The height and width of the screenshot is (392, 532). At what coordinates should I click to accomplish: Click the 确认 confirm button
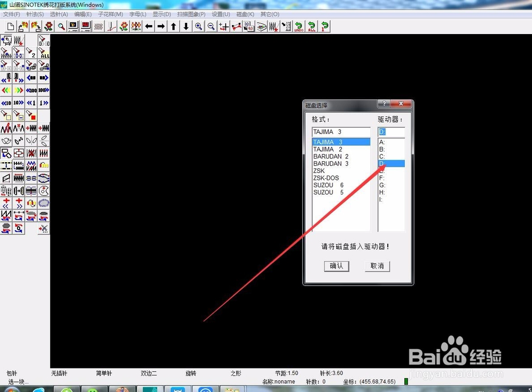click(x=336, y=266)
